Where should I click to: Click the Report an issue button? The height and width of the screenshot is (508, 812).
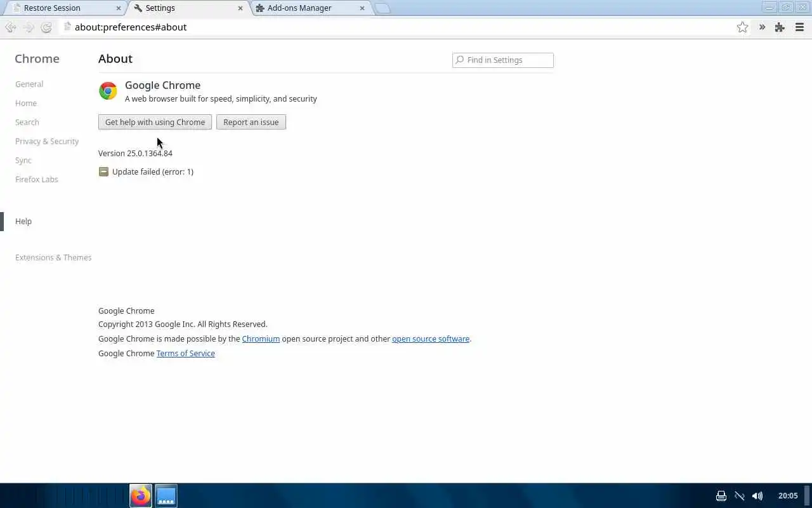tap(251, 122)
